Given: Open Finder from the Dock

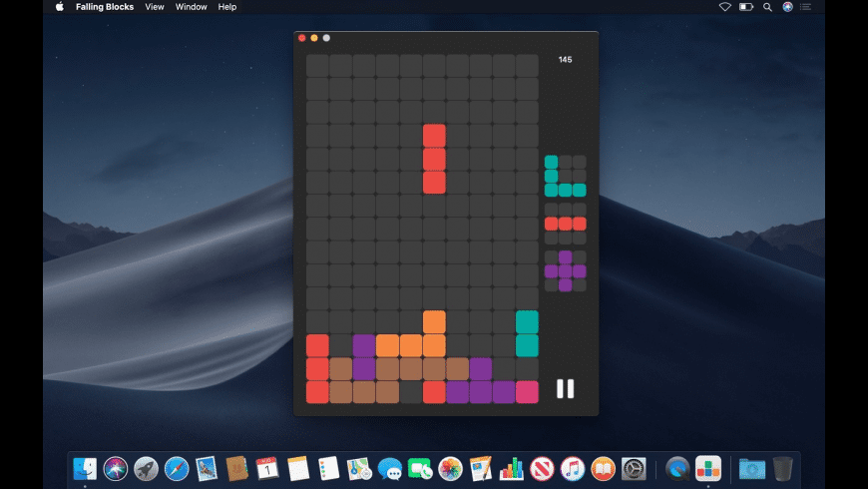Looking at the screenshot, I should 85,469.
